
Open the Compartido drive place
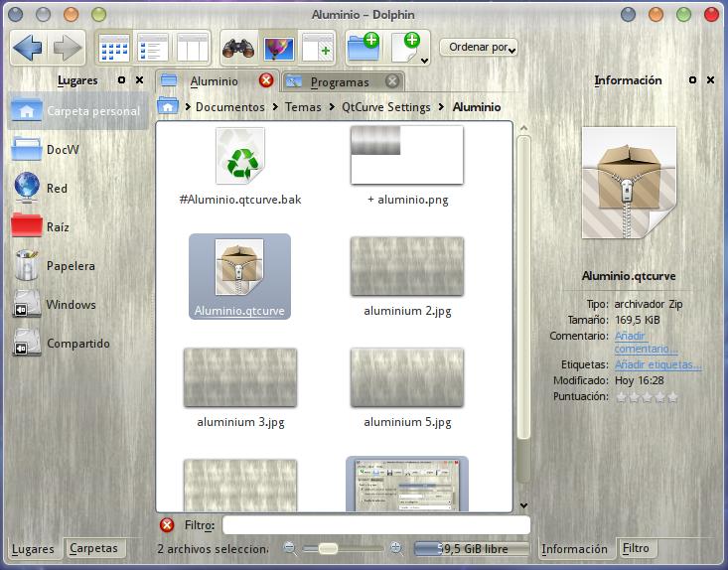(x=78, y=343)
